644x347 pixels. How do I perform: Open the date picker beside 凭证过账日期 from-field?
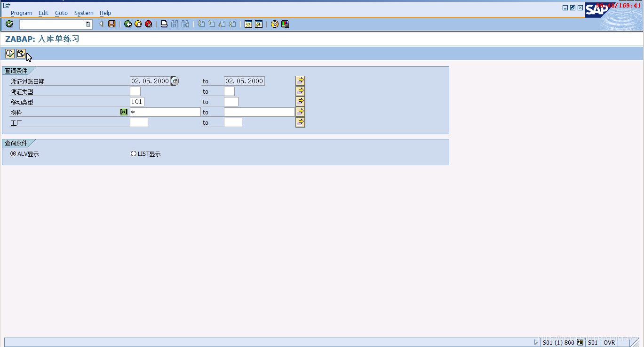pos(175,81)
